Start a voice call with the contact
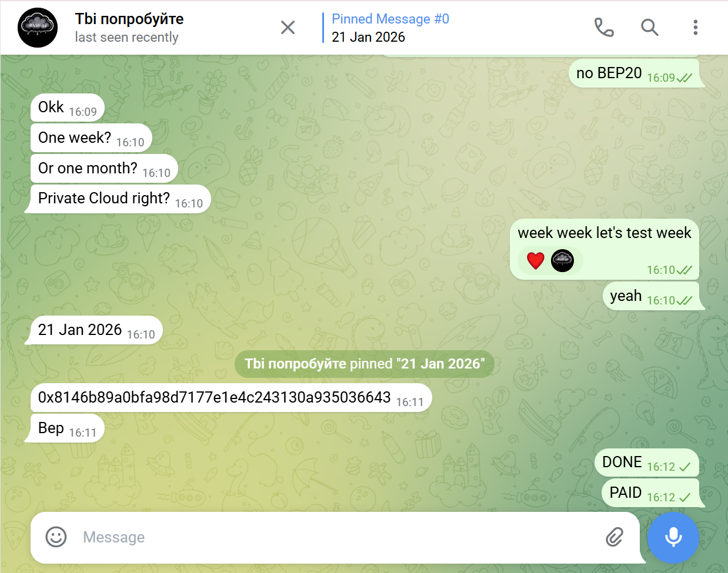This screenshot has height=573, width=728. (x=604, y=27)
